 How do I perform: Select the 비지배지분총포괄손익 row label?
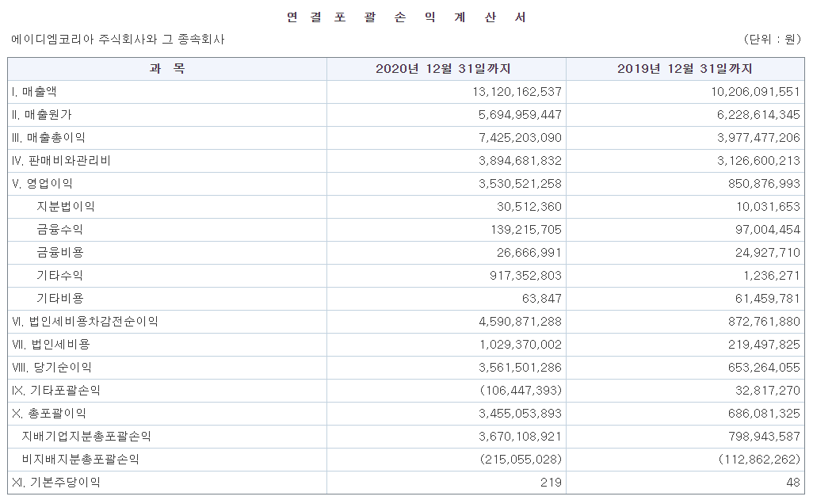[80, 460]
